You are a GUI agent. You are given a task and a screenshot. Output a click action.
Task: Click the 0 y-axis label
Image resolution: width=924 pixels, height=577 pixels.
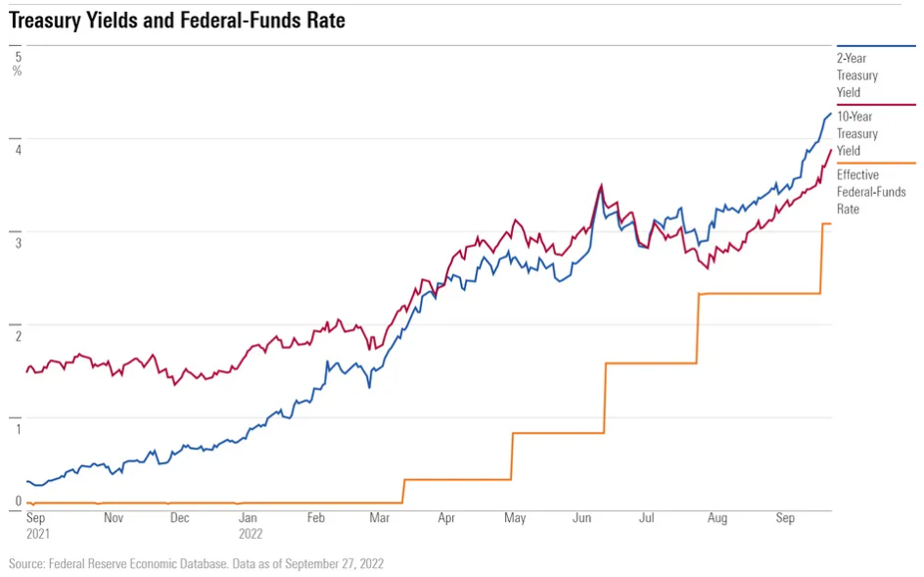(x=17, y=501)
